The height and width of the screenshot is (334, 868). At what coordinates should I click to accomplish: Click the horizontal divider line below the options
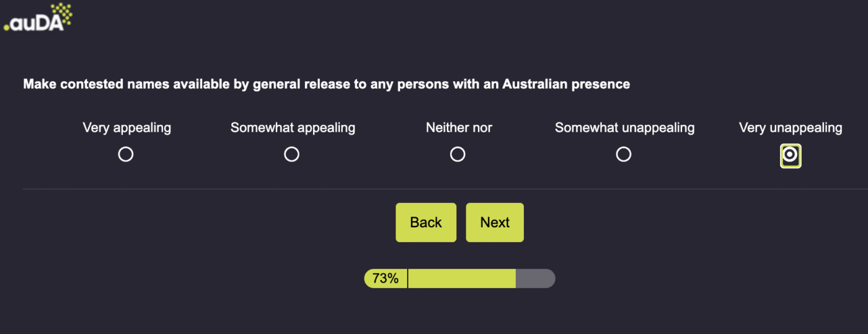(434, 189)
